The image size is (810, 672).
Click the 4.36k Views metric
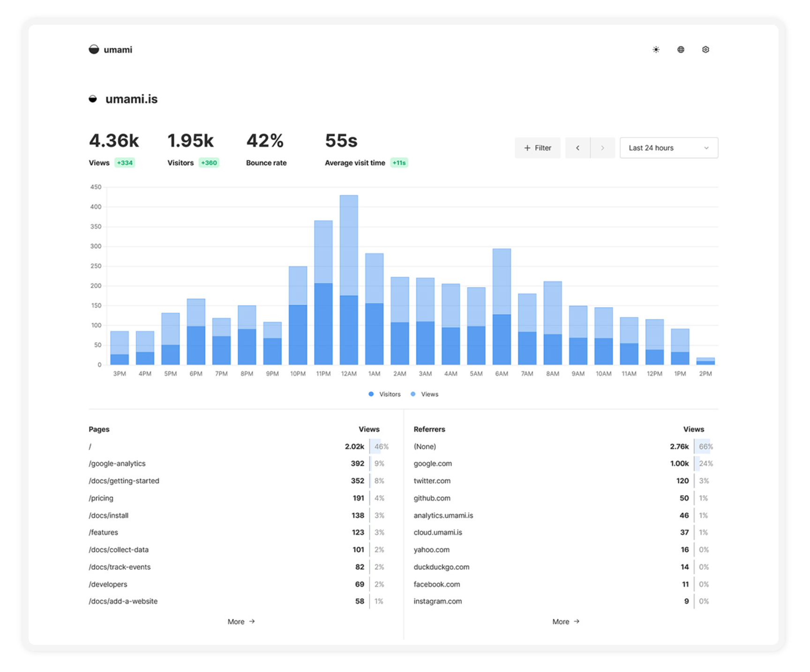pos(114,149)
